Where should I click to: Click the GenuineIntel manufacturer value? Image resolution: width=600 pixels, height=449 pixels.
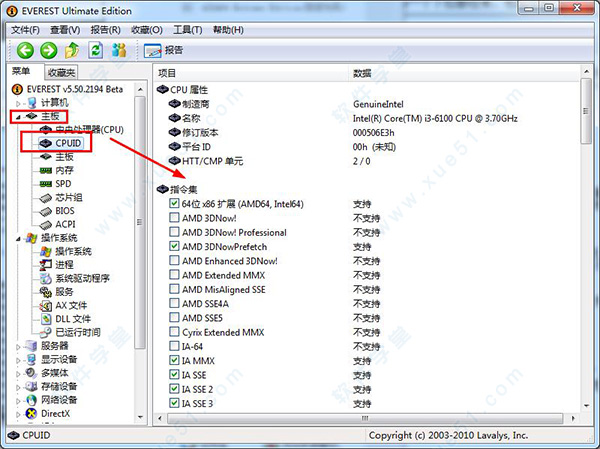[378, 104]
